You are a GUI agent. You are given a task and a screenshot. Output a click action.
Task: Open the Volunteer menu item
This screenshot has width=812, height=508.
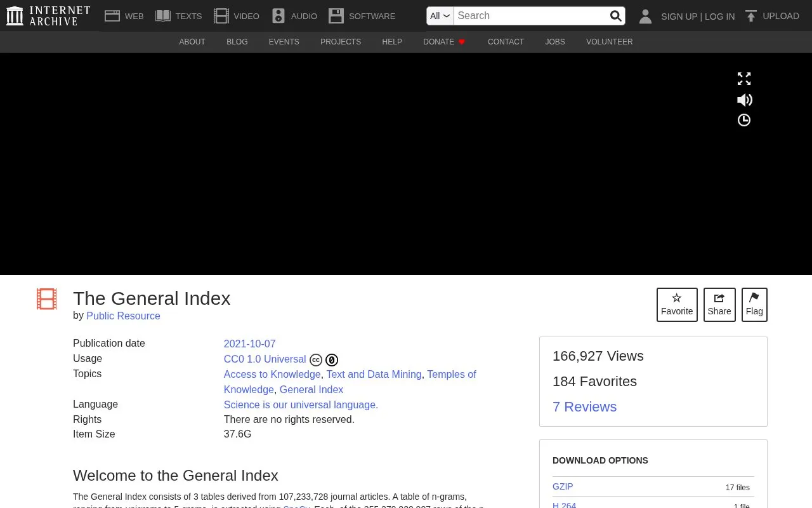coord(609,42)
